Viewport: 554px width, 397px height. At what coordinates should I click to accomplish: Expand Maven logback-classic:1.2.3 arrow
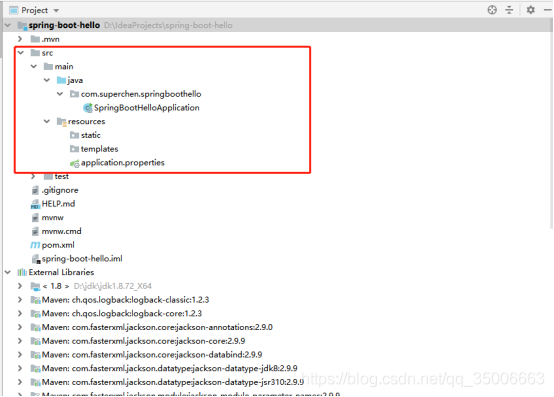coord(20,300)
